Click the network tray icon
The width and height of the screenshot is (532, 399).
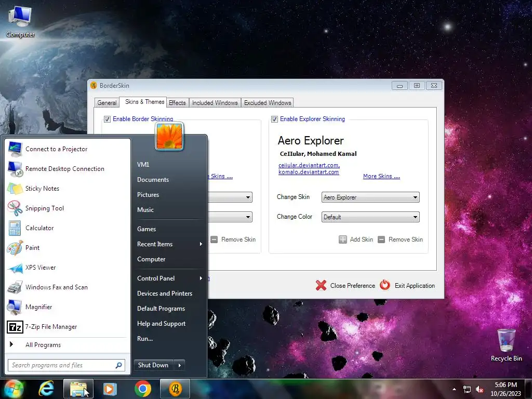(x=467, y=390)
